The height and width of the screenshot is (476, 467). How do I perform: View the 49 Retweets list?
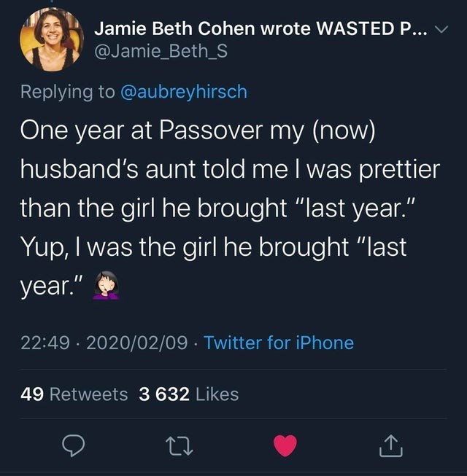pyautogui.click(x=74, y=394)
